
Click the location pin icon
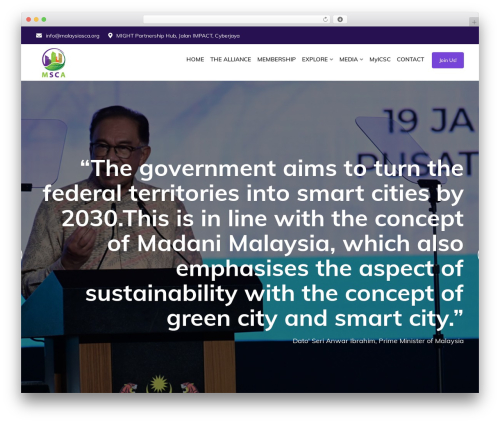click(110, 36)
